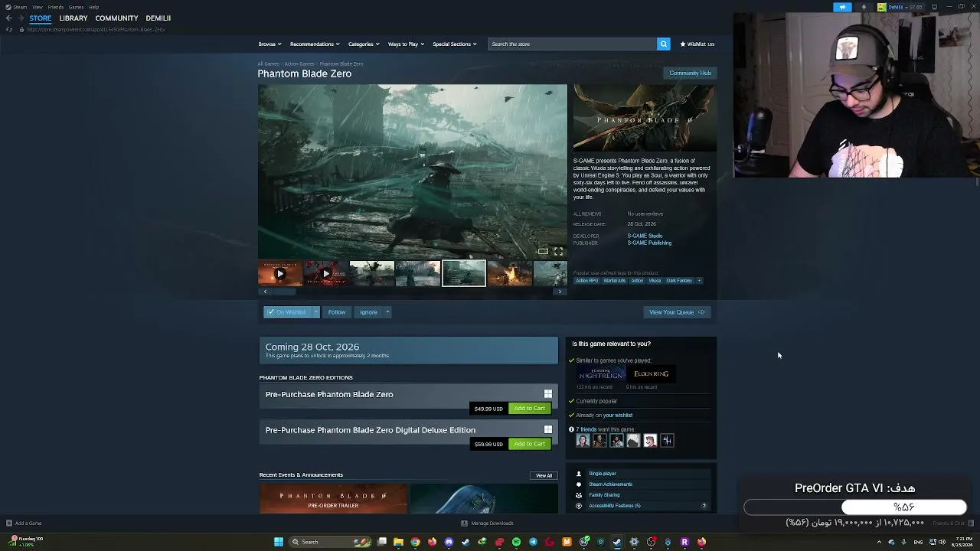Viewport: 980px width, 551px height.
Task: Add Digital Deluxe Edition to cart
Action: (x=530, y=444)
